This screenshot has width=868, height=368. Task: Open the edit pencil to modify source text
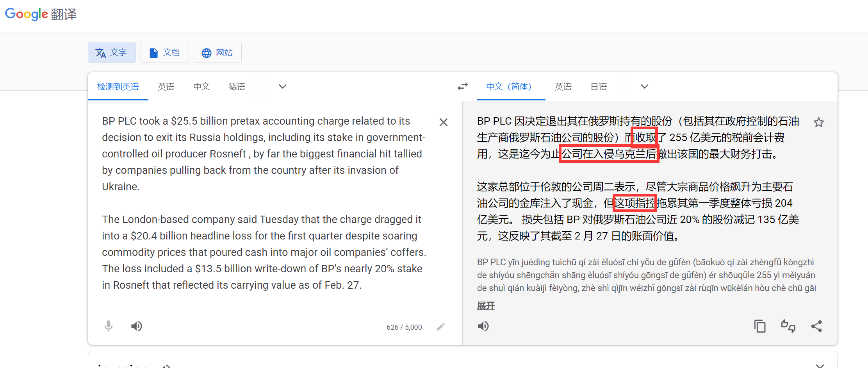click(x=441, y=327)
